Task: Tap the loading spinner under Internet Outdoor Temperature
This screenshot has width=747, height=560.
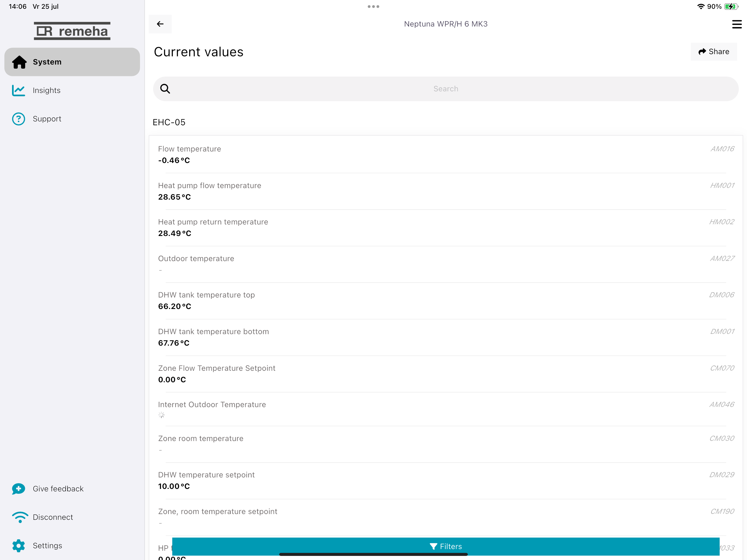Action: [161, 415]
